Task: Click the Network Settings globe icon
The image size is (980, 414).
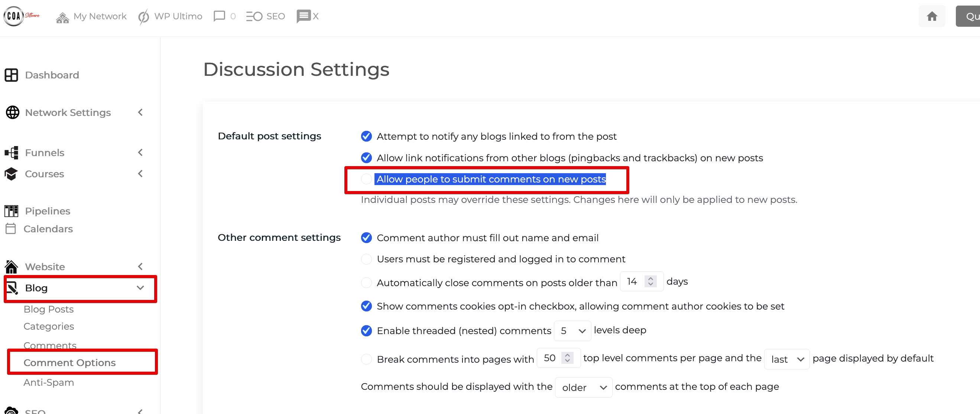Action: [x=12, y=112]
